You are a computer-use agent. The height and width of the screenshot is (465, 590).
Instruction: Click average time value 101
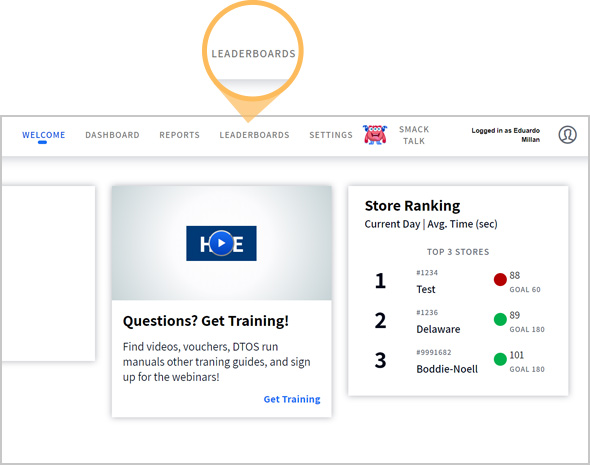tap(517, 355)
